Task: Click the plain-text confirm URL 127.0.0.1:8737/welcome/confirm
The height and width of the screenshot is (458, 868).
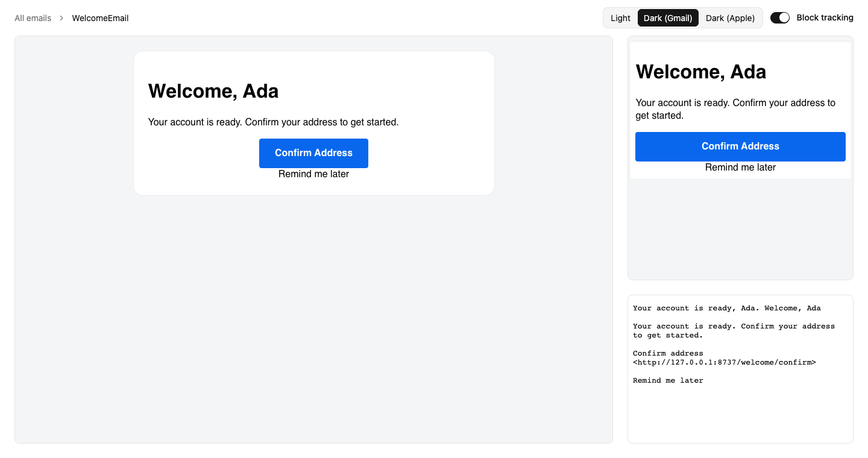Action: coord(724,362)
